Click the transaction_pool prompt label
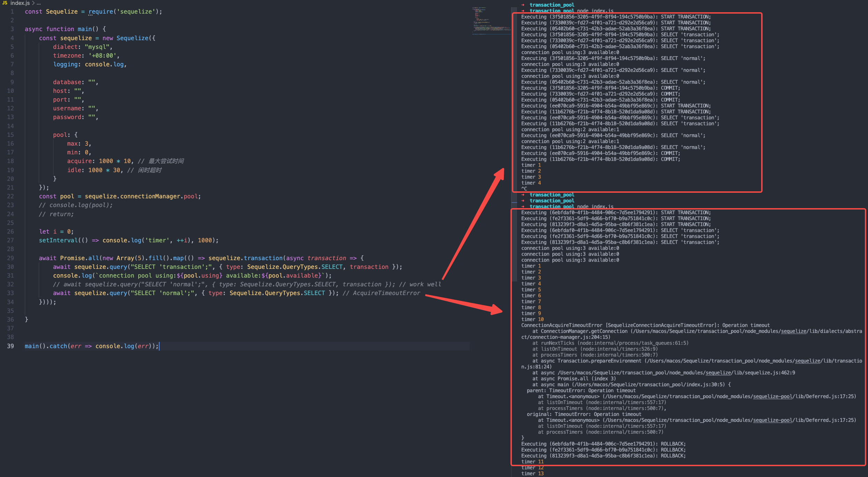This screenshot has height=477, width=868. [x=552, y=5]
